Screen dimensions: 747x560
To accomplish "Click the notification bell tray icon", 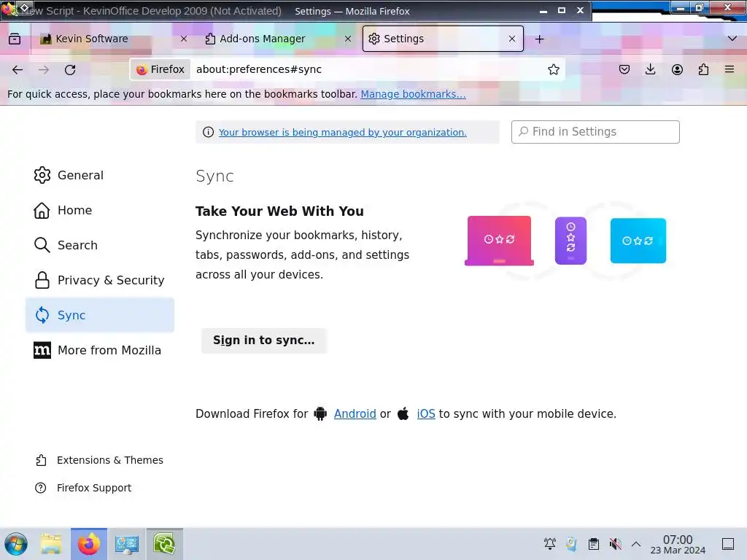I will pos(550,544).
